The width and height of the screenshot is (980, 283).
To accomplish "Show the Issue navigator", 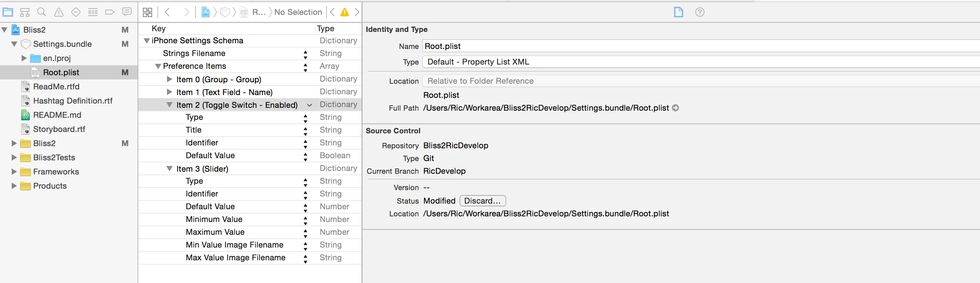I will pyautogui.click(x=59, y=12).
